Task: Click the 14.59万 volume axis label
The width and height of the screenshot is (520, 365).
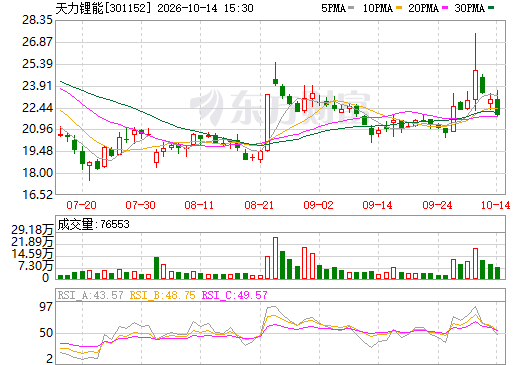Action: (x=32, y=254)
